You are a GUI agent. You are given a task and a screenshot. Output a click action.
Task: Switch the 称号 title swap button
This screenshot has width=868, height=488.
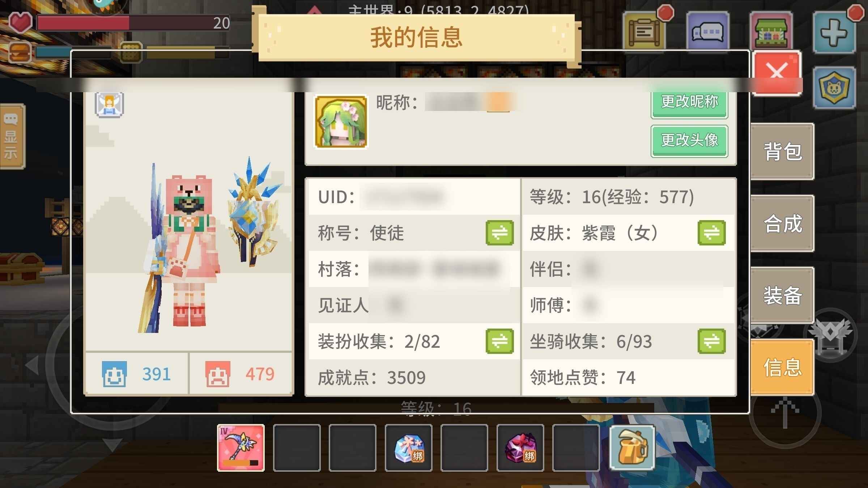pos(500,232)
